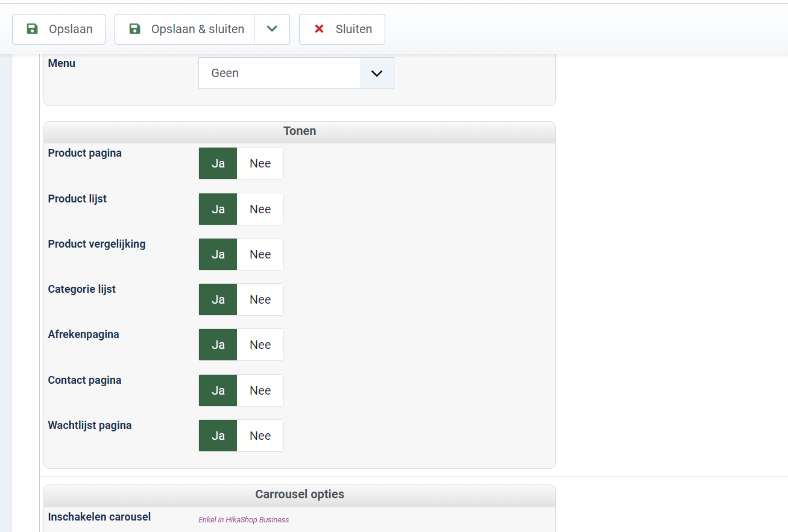Click the Carrousel opties section header
788x532 pixels.
click(300, 495)
